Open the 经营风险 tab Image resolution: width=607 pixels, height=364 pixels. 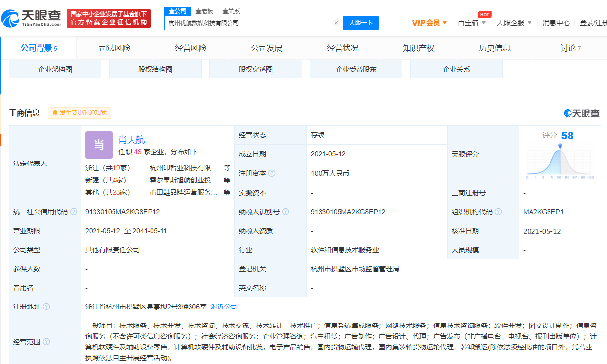click(191, 48)
